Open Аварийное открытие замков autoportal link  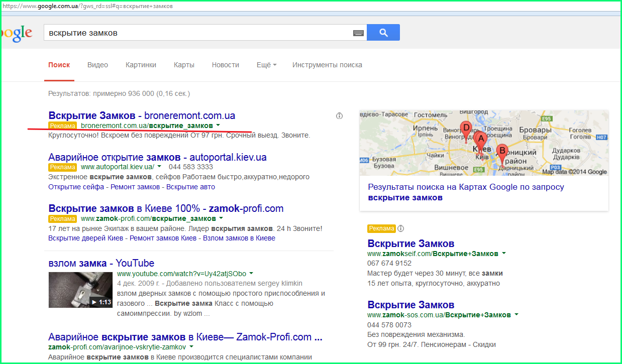pyautogui.click(x=157, y=157)
